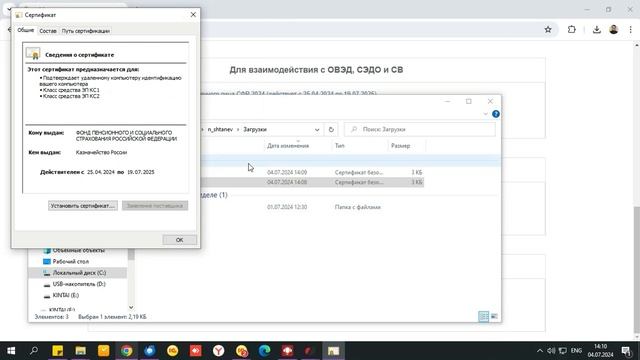Select 'Загрузки' in the address breadcrumb
The height and width of the screenshot is (360, 640).
point(255,129)
